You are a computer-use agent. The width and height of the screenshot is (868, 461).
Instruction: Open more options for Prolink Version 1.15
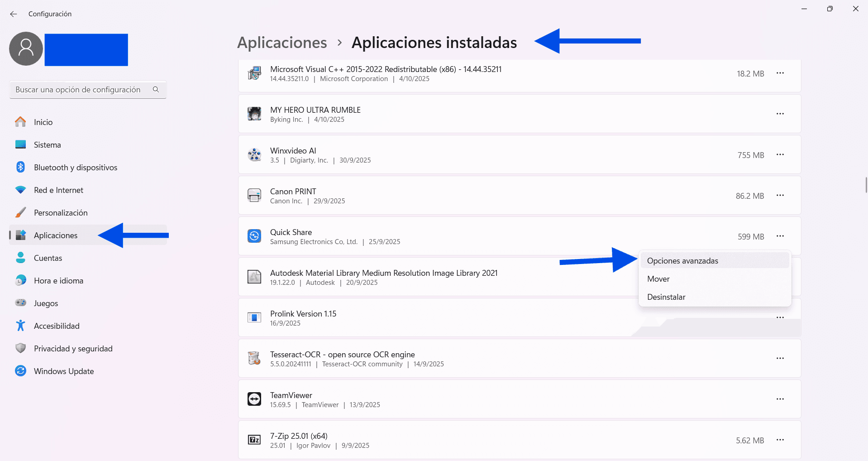(x=780, y=317)
